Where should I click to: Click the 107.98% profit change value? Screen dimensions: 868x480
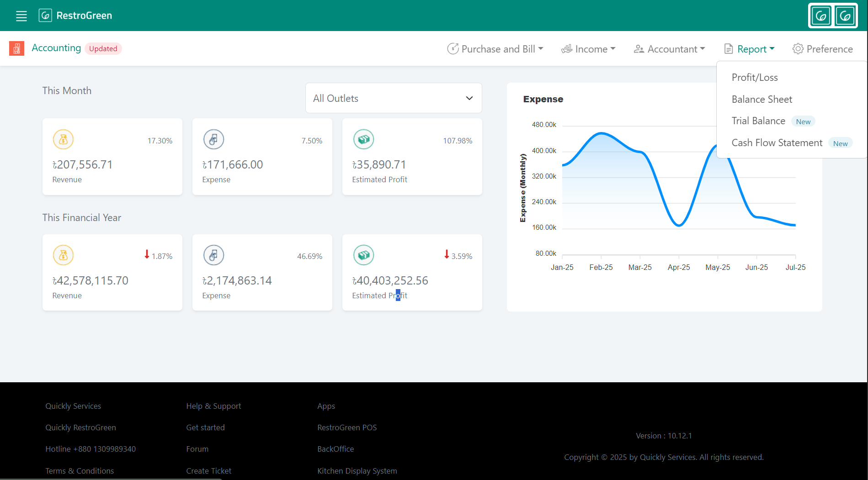point(458,141)
